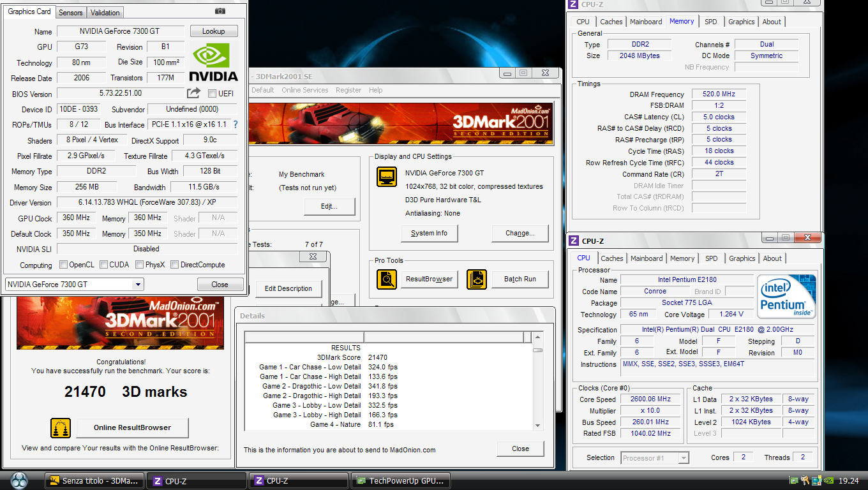Click the Details list scroll up arrow
This screenshot has height=490, width=868.
coord(537,337)
